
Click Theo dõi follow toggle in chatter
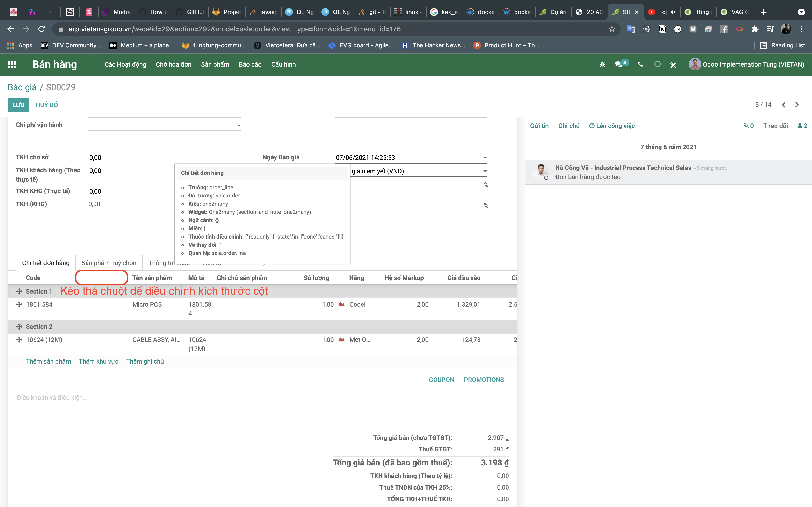[x=775, y=126]
